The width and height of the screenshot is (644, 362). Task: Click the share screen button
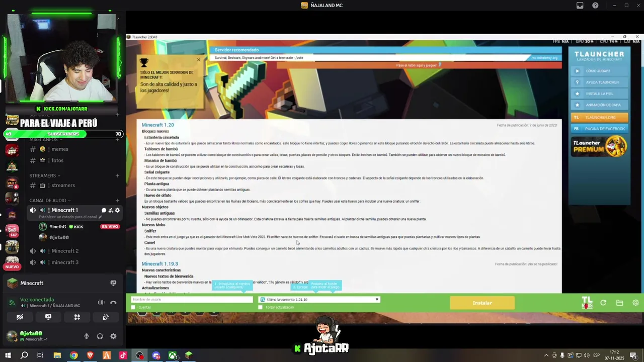click(x=48, y=317)
